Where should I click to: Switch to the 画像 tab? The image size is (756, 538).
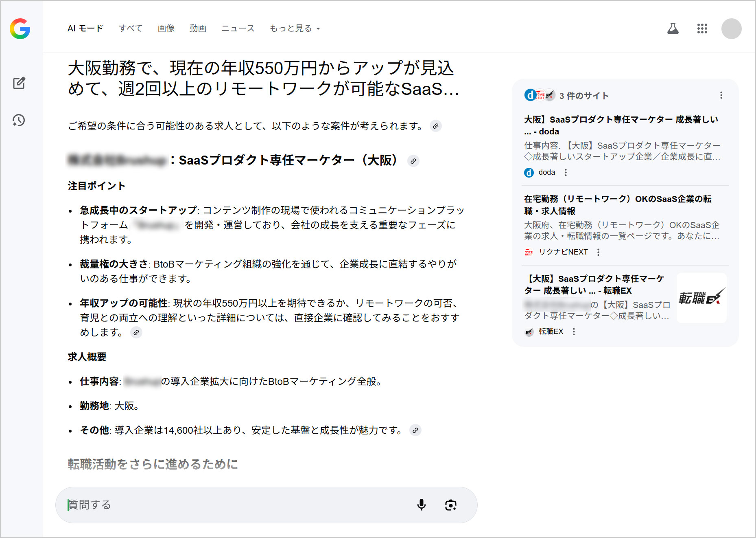tap(166, 28)
